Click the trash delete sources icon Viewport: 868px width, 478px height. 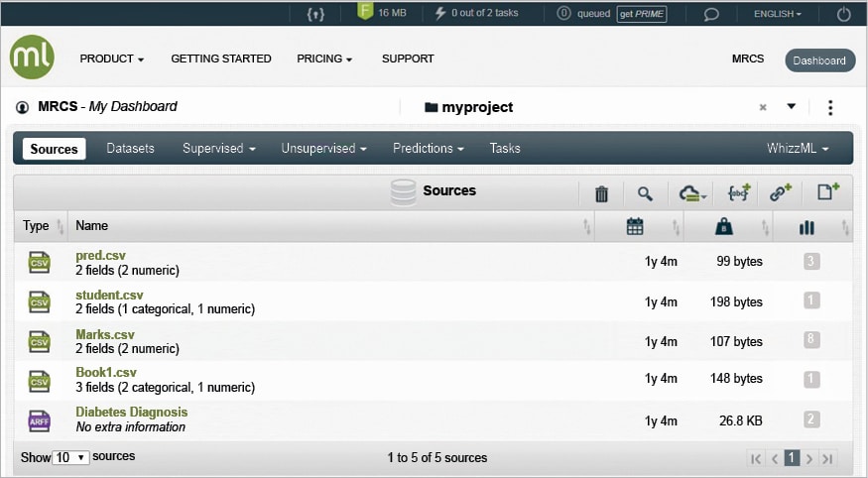coord(601,193)
